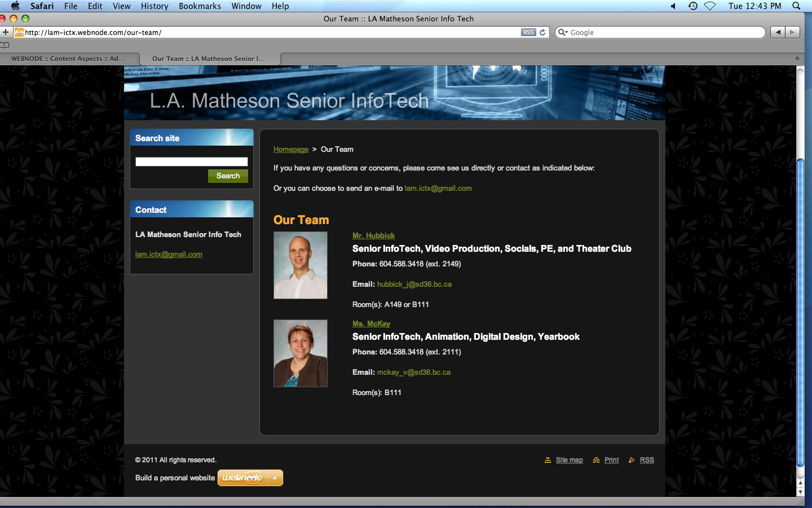
Task: Open the bookmarks book icon
Action: (5, 45)
